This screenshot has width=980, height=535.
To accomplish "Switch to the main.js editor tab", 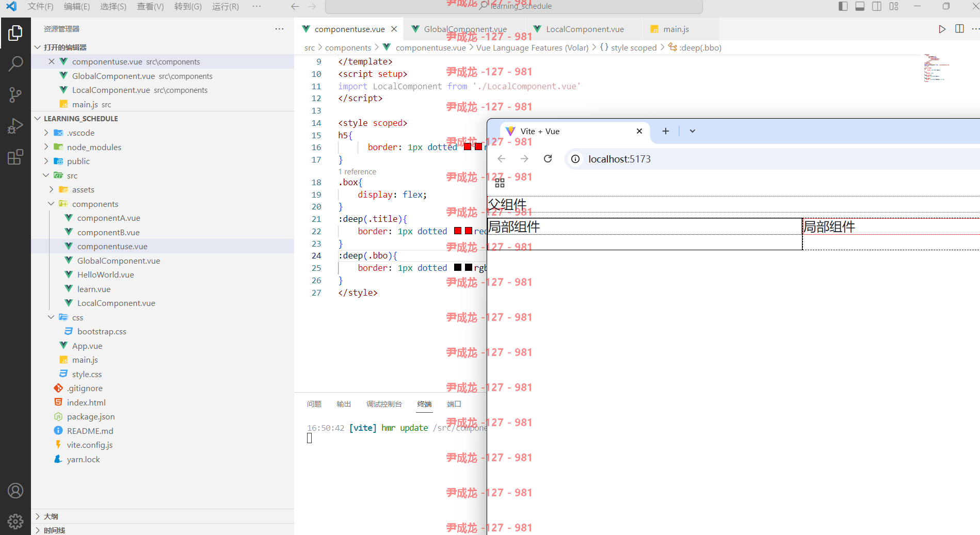I will [x=676, y=29].
